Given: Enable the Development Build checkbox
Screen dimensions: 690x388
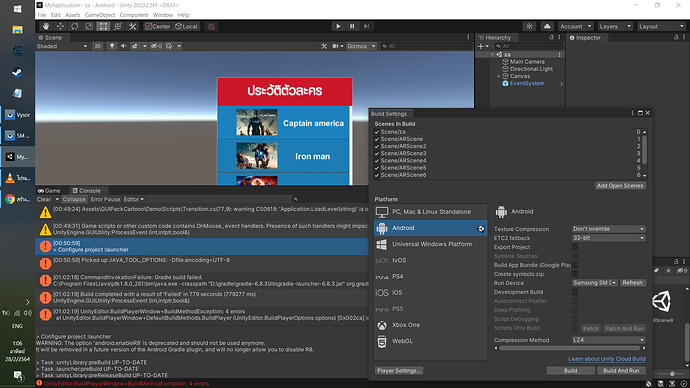Looking at the screenshot, I should click(x=575, y=292).
